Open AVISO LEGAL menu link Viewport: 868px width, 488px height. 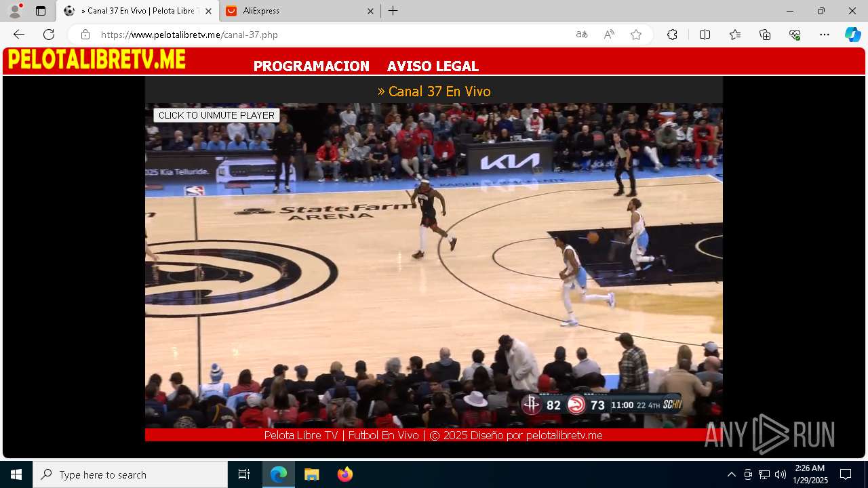pos(433,66)
